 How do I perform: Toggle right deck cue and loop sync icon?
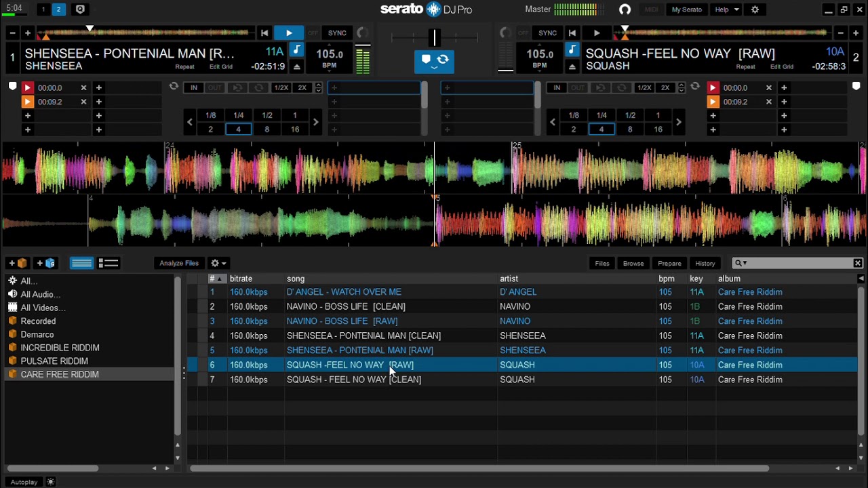pyautogui.click(x=695, y=87)
